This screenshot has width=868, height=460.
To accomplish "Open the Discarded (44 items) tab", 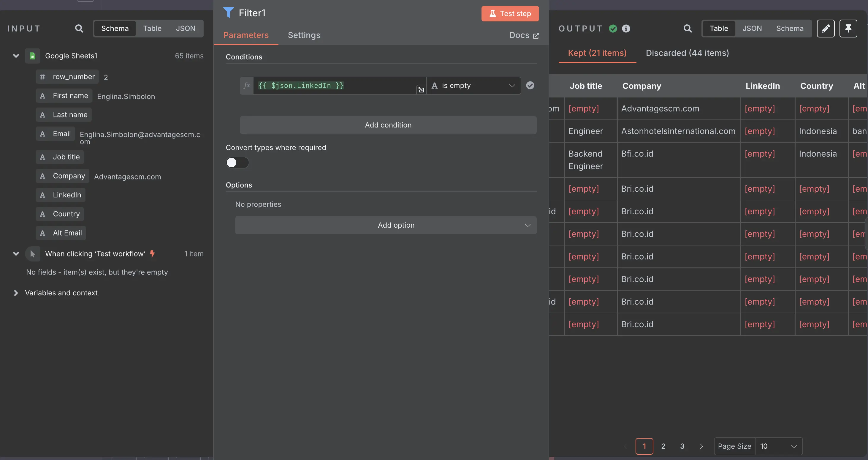I will pyautogui.click(x=687, y=53).
